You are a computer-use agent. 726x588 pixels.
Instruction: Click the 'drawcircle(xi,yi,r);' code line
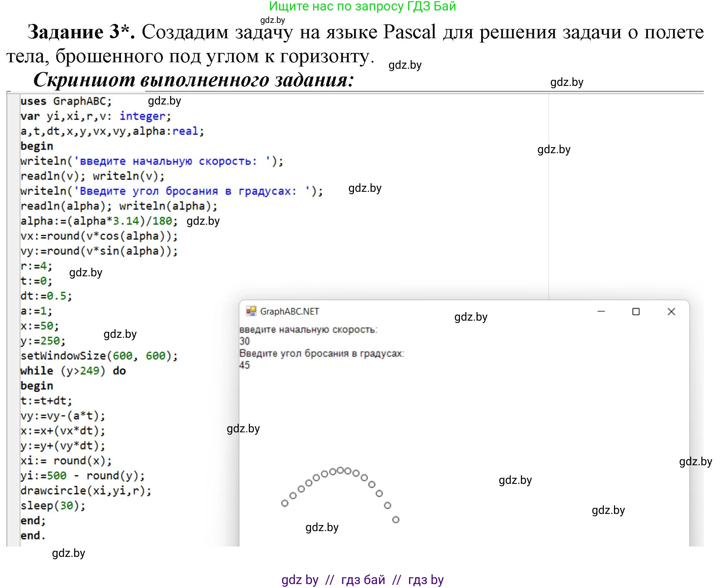pos(86,490)
